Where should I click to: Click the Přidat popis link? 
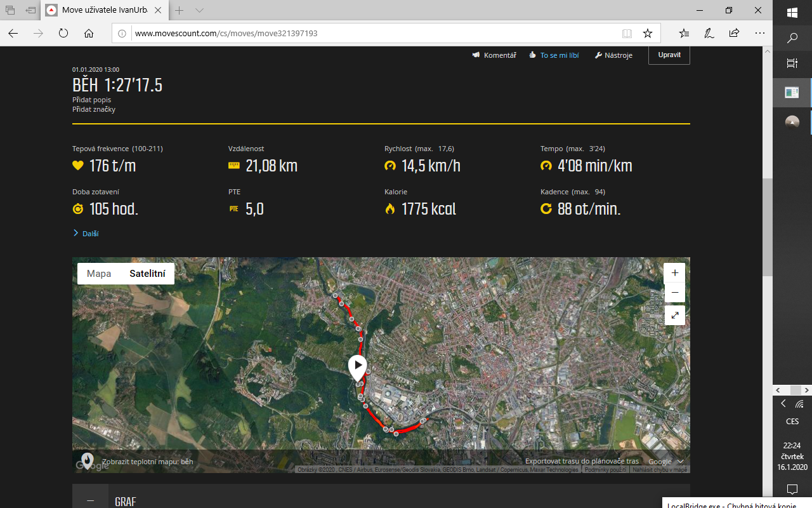tap(91, 100)
